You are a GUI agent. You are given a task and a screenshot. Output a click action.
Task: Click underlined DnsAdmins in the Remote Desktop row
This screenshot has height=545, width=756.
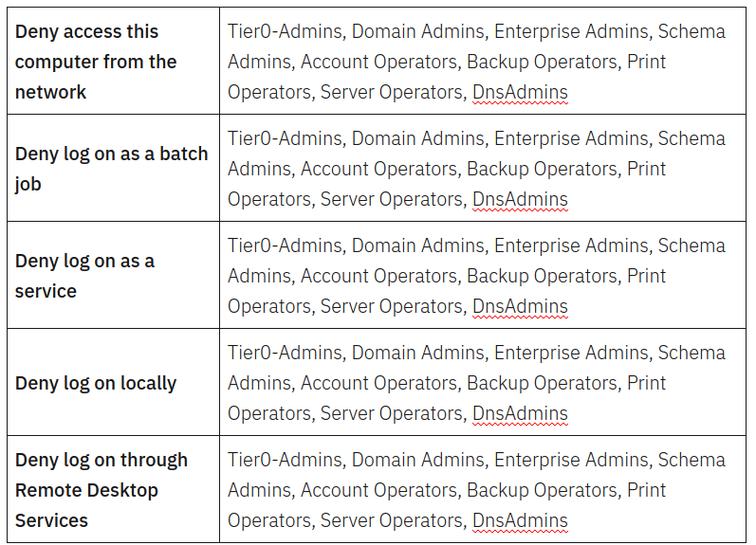520,520
